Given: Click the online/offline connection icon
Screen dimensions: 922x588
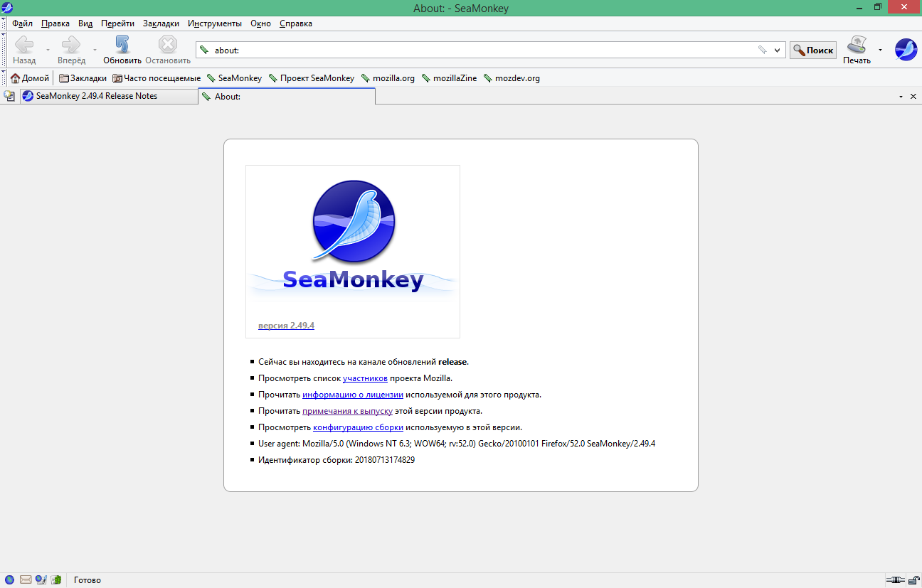Looking at the screenshot, I should tap(895, 580).
